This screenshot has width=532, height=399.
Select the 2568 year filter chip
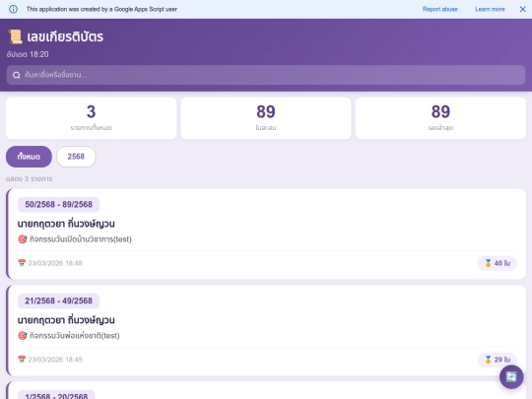(76, 157)
